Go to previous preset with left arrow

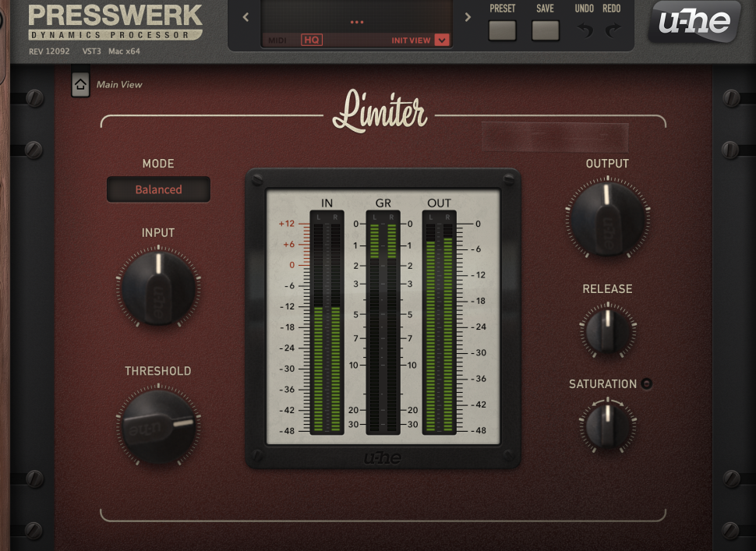(246, 17)
